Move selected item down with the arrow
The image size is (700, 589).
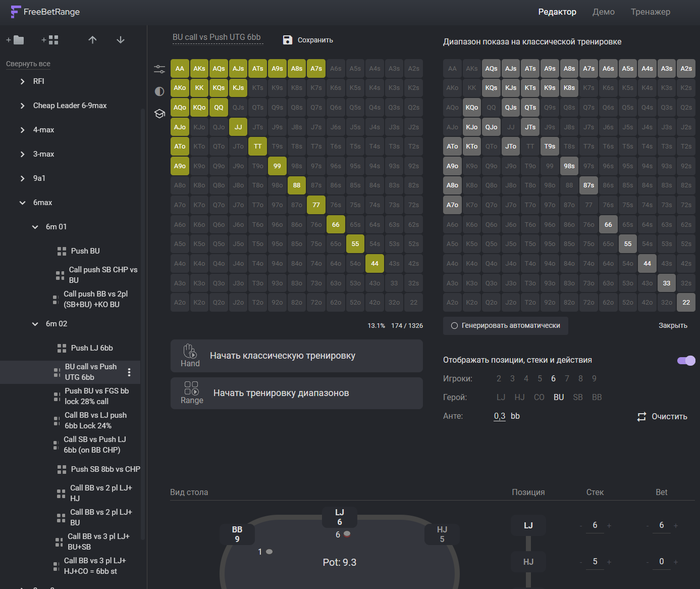(x=121, y=40)
